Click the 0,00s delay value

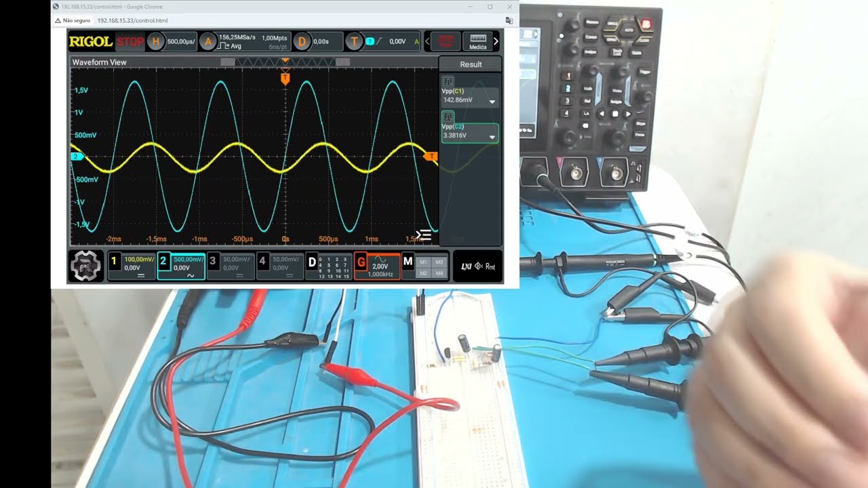click(x=321, y=41)
